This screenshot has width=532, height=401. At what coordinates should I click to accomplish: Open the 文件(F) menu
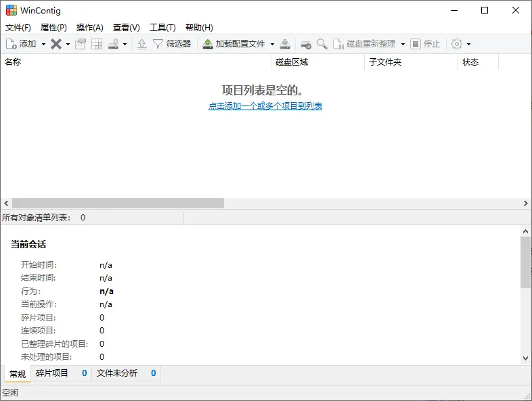click(x=18, y=28)
